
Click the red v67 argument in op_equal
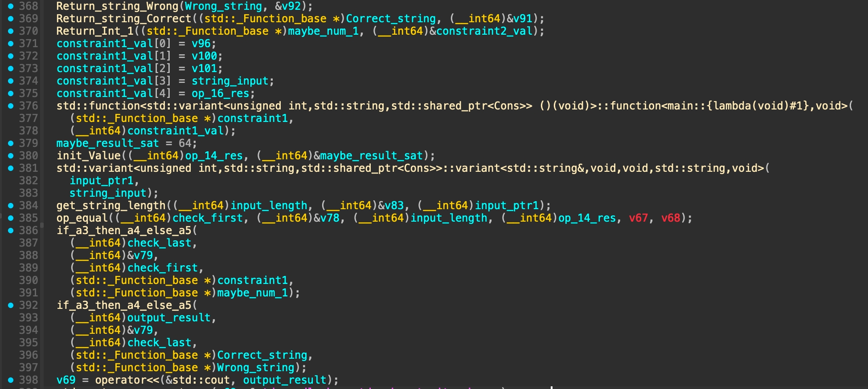pos(638,218)
